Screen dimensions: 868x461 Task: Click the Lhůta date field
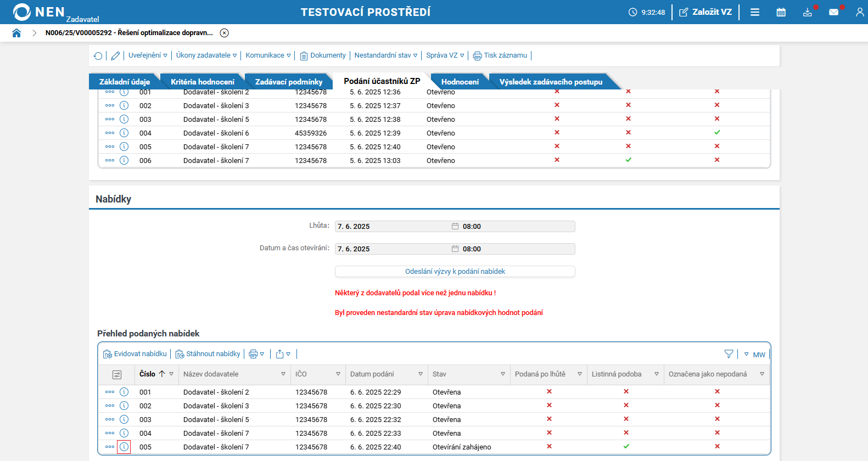[393, 227]
